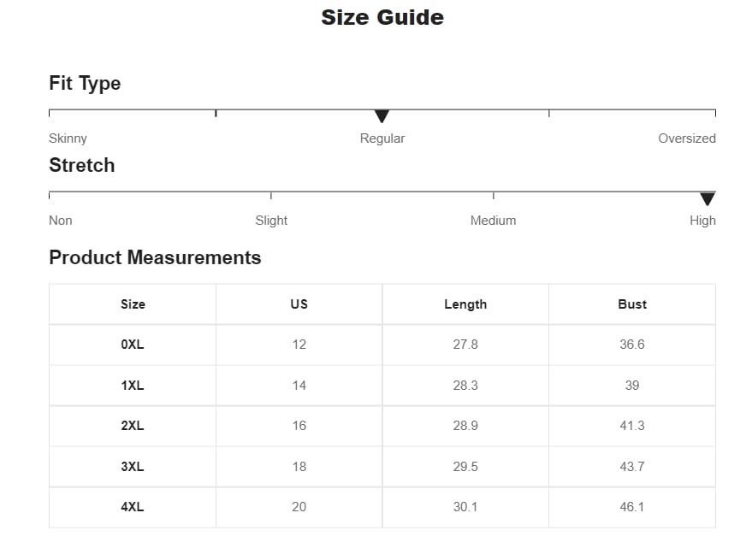Click the US column header
The image size is (752, 560).
pos(299,304)
